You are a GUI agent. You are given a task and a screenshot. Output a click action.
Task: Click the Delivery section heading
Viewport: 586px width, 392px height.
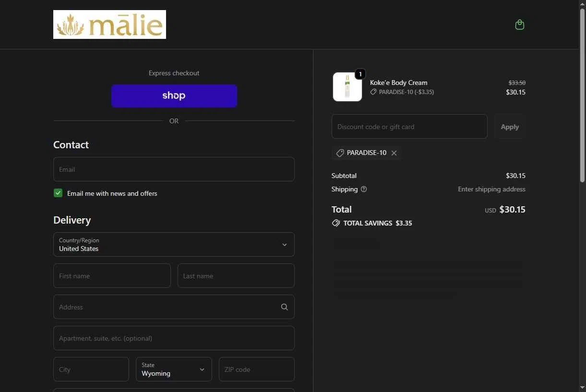tap(72, 220)
